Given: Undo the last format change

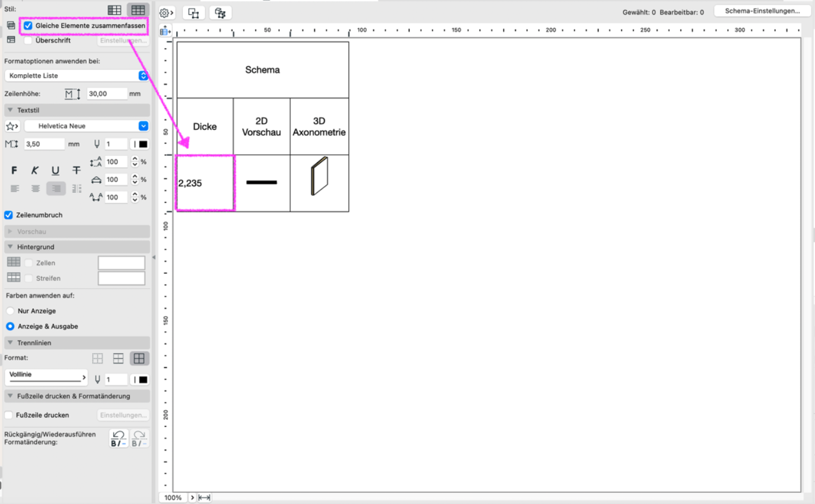Looking at the screenshot, I should (119, 439).
